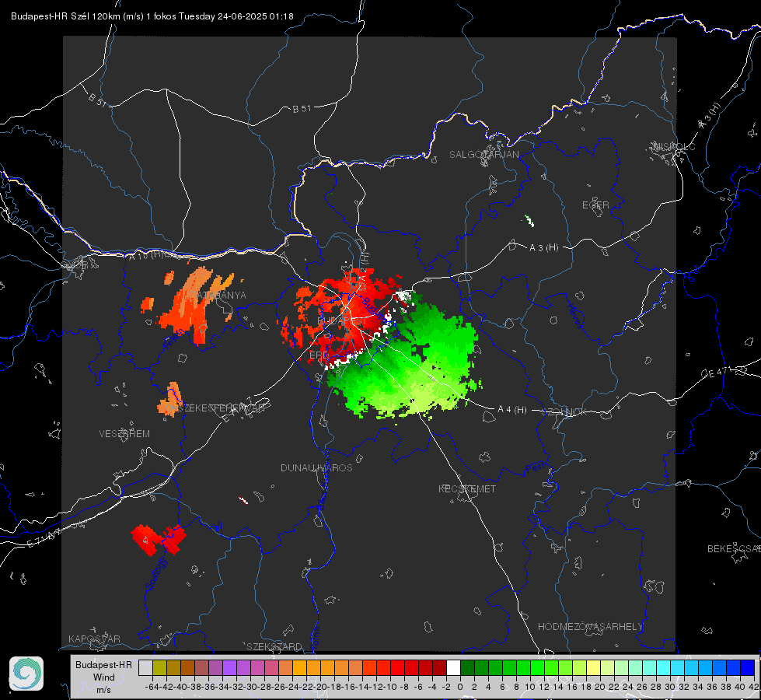Click the BUDAPEST city label on the map
This screenshot has width=761, height=700.
coord(342,321)
